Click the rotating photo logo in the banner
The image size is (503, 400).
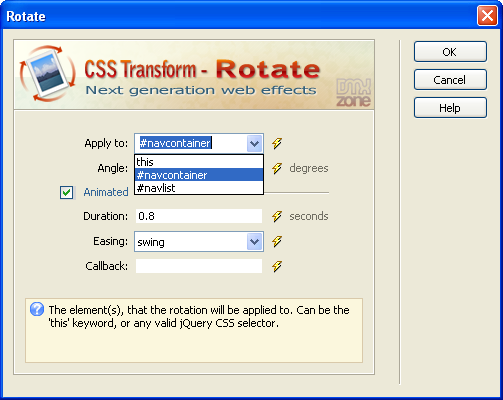(x=47, y=74)
